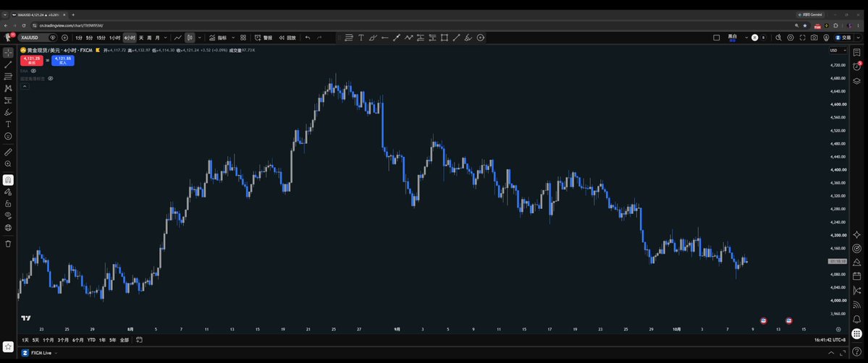Open the chart patterns tool in left sidebar
This screenshot has height=363, width=868.
pos(8,88)
